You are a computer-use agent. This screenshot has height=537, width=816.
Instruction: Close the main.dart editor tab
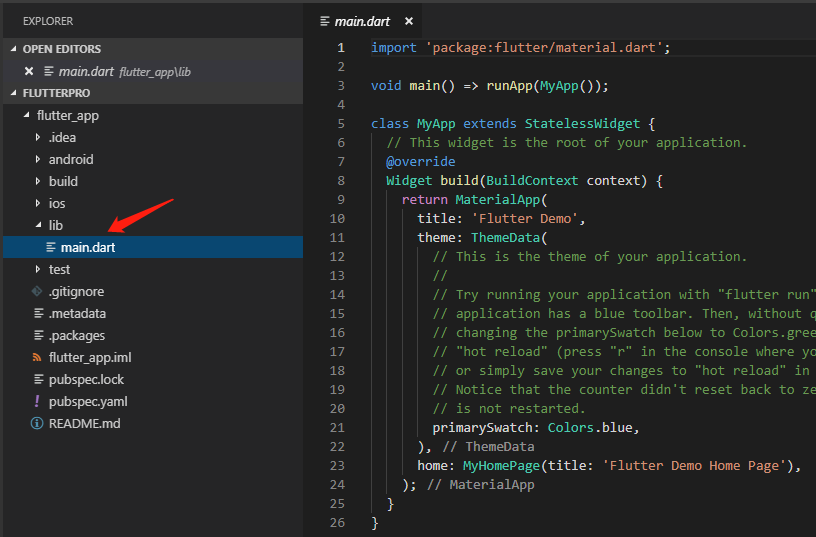tap(409, 21)
